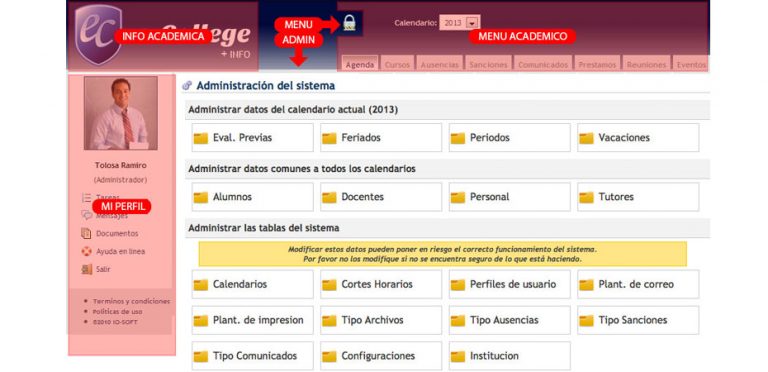Click Salir to log out
Image resolution: width=768 pixels, height=372 pixels.
tap(103, 269)
